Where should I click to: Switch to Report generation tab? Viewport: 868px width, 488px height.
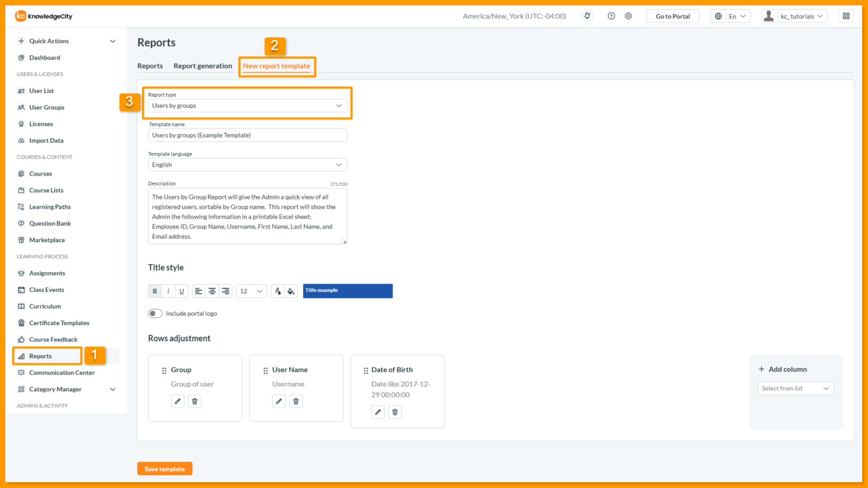[203, 66]
